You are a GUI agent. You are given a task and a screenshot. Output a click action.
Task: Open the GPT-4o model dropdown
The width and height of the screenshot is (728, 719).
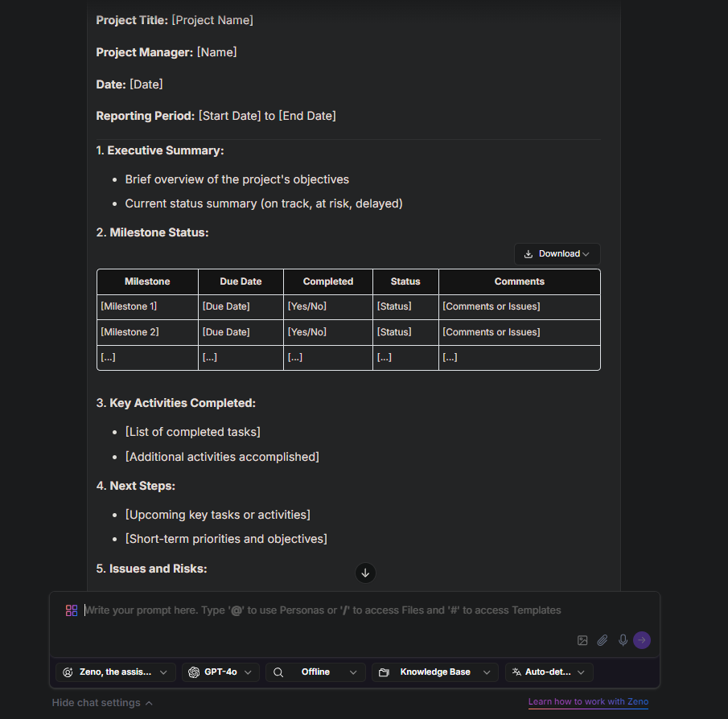coord(220,672)
